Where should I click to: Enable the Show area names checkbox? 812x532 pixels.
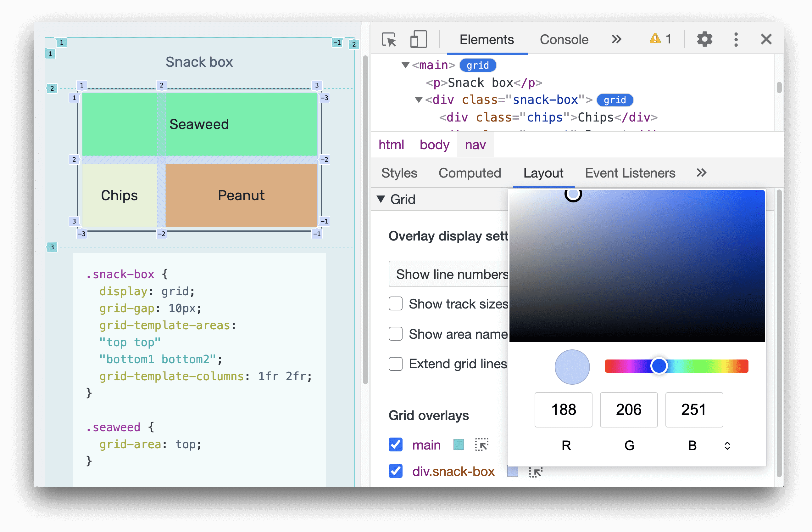tap(394, 334)
